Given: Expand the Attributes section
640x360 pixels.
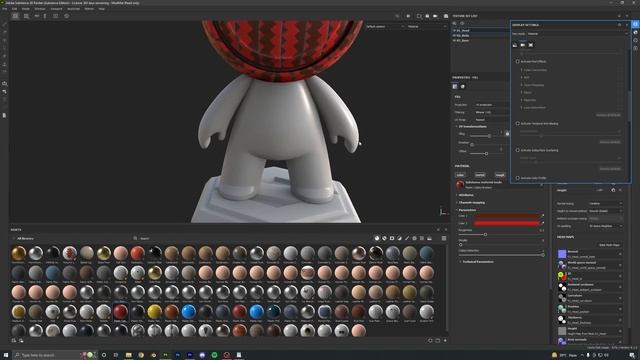Looking at the screenshot, I should [465, 195].
